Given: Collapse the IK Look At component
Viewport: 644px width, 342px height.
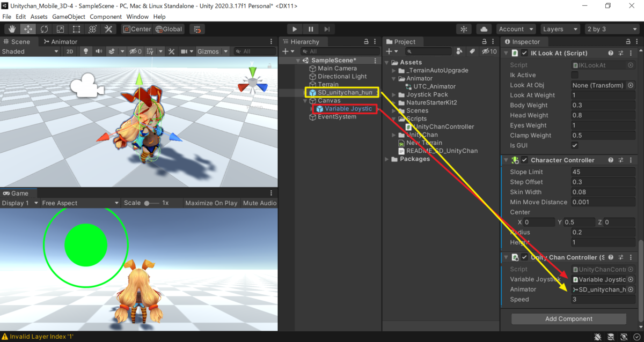Looking at the screenshot, I should (506, 53).
